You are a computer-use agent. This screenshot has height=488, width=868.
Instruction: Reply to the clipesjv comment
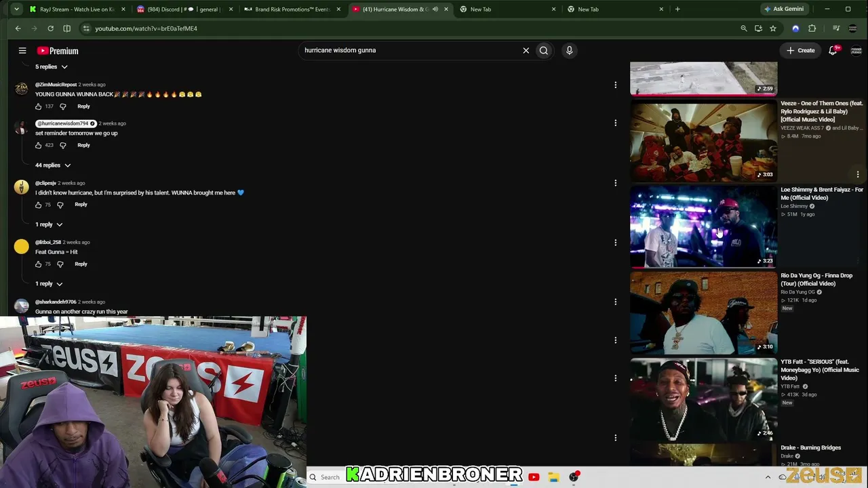(x=81, y=205)
